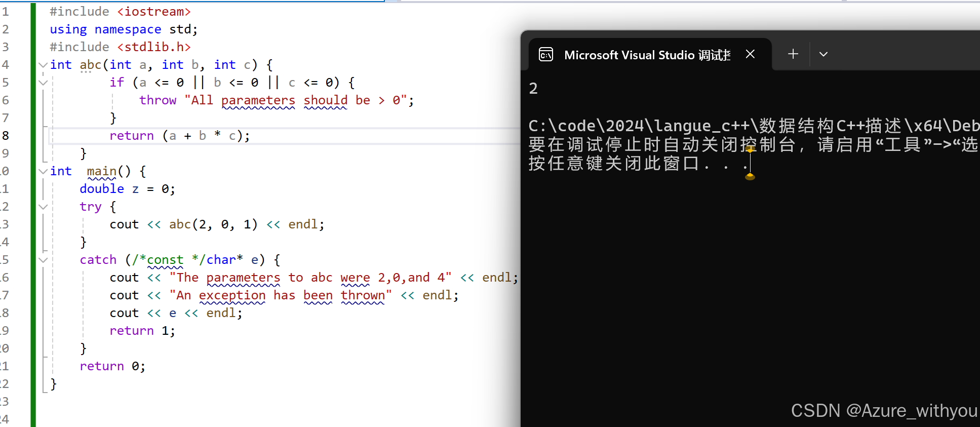Collapse the try block fold arrow

coord(43,207)
